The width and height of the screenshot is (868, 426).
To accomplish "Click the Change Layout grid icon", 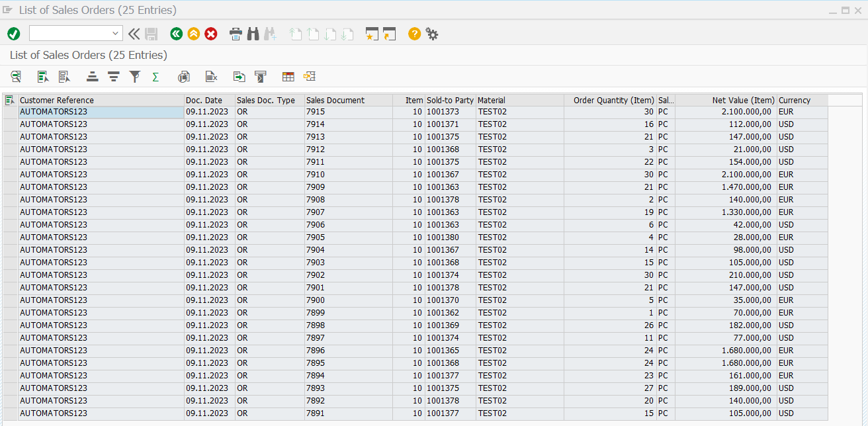I will (x=288, y=77).
